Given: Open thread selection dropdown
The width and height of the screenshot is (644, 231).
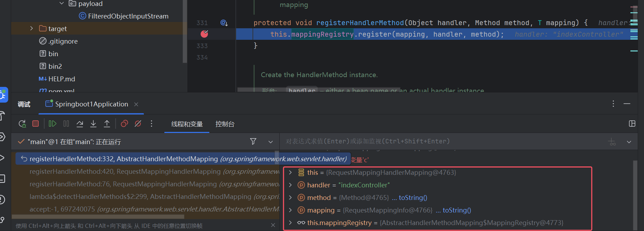Looking at the screenshot, I should click(x=271, y=142).
